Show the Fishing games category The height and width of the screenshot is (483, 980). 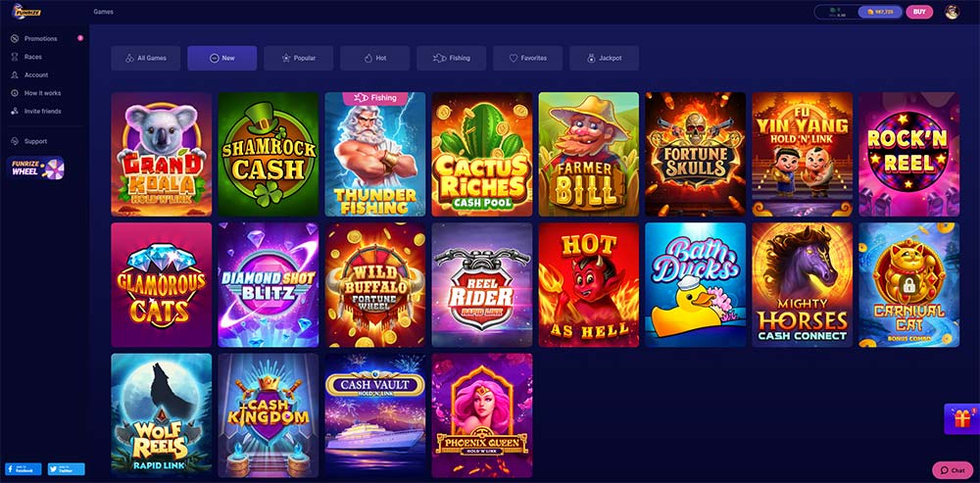[451, 58]
